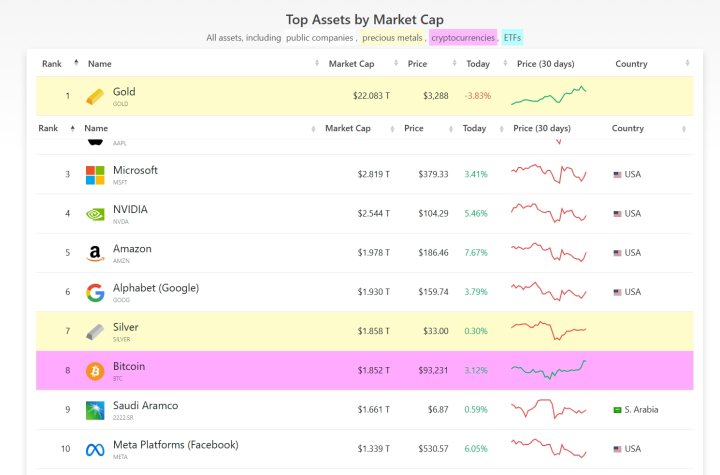The height and width of the screenshot is (475, 720).
Task: Click the USA flag in Meta Platforms row
Action: click(618, 449)
